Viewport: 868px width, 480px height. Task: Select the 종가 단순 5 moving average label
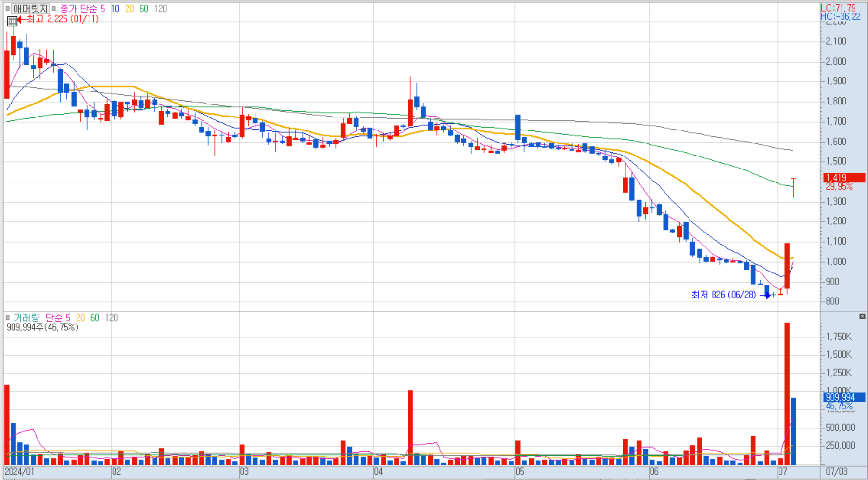point(82,9)
